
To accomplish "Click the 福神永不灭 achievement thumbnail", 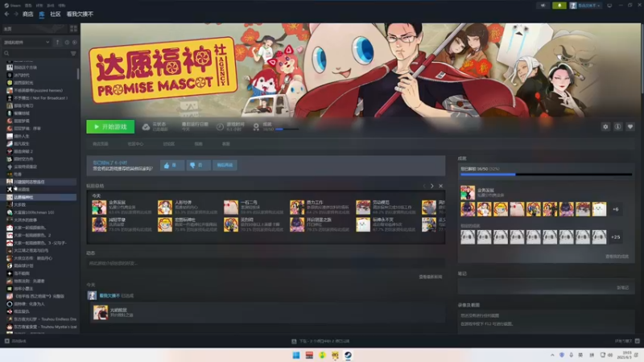I will point(363,224).
